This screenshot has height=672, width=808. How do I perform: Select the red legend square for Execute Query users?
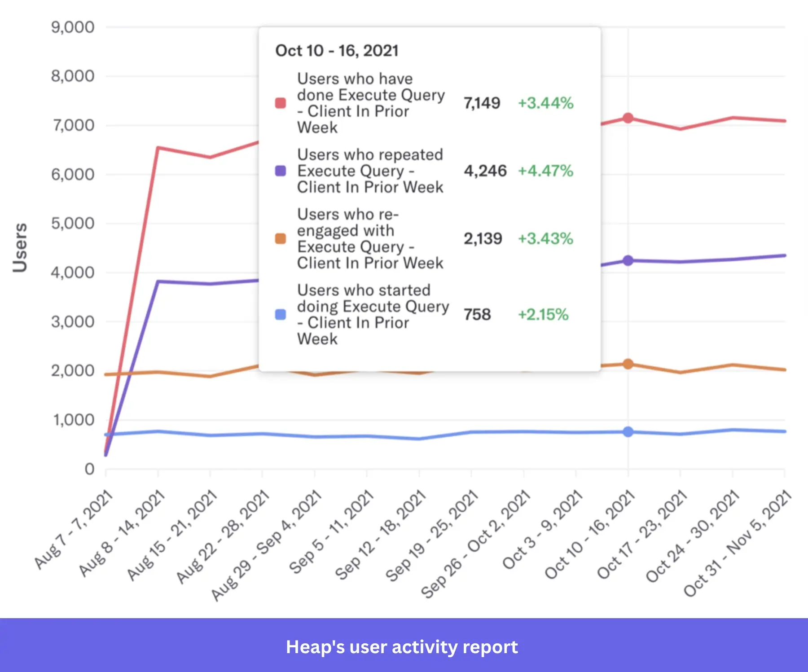point(280,103)
